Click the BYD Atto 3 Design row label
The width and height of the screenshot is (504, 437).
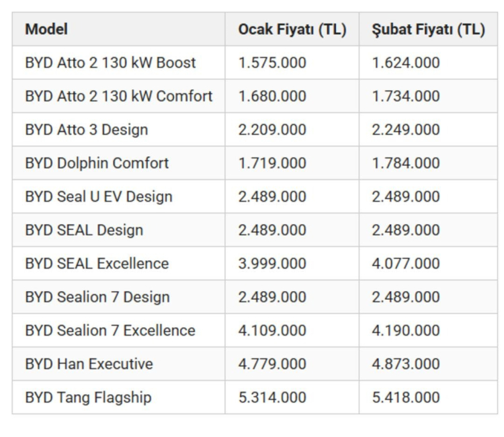click(x=86, y=130)
